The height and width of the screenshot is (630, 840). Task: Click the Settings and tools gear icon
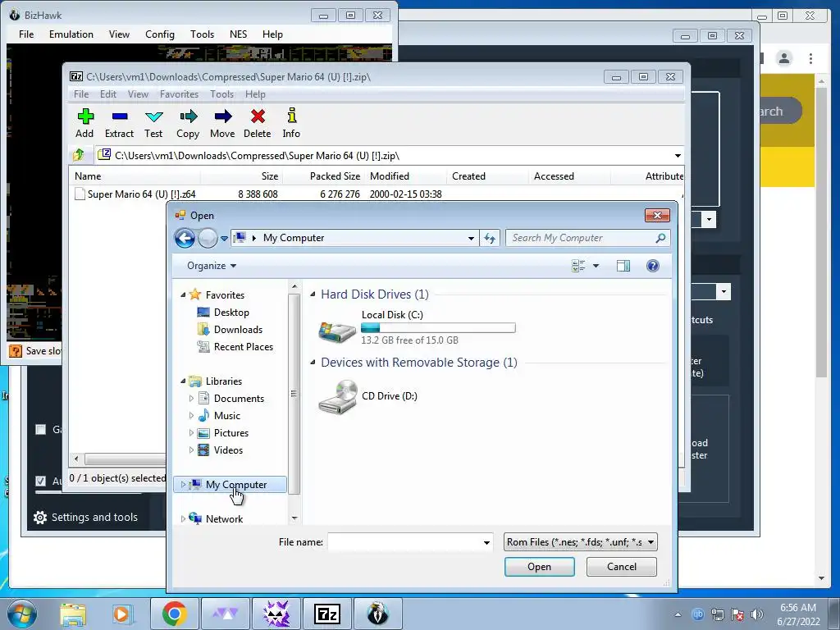[40, 518]
